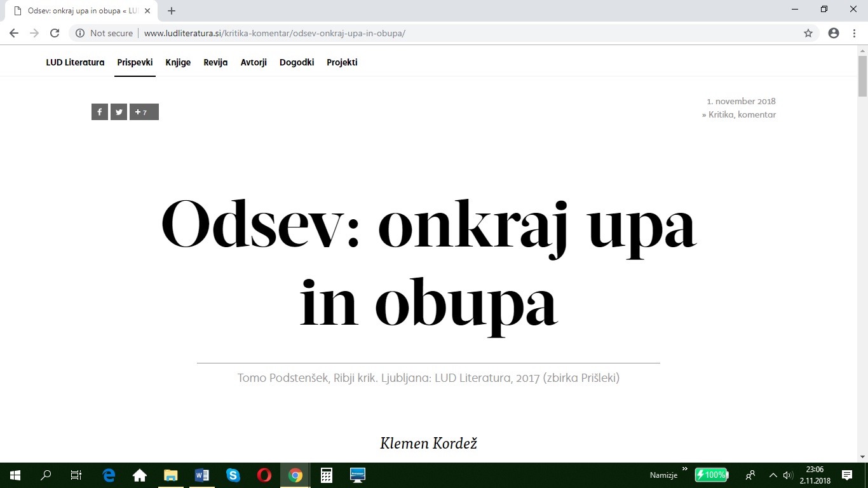The height and width of the screenshot is (488, 868).
Task: Open a new browser tab
Action: pos(172,11)
